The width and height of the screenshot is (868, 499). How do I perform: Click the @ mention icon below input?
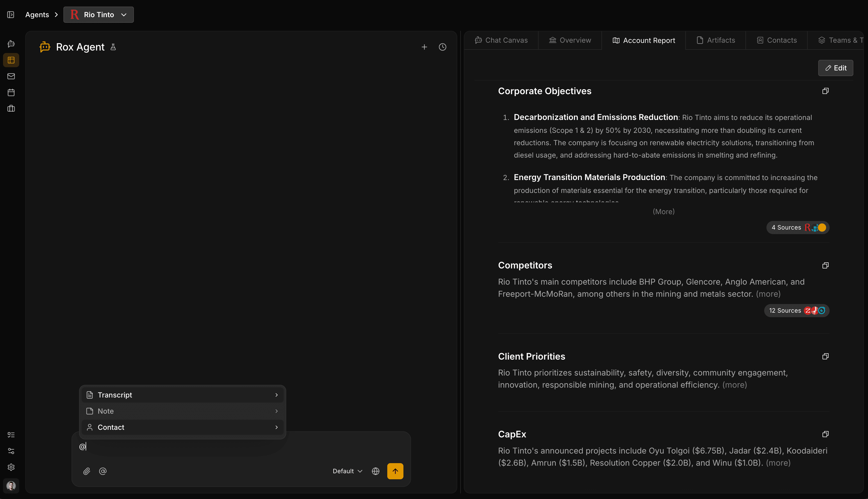(103, 471)
